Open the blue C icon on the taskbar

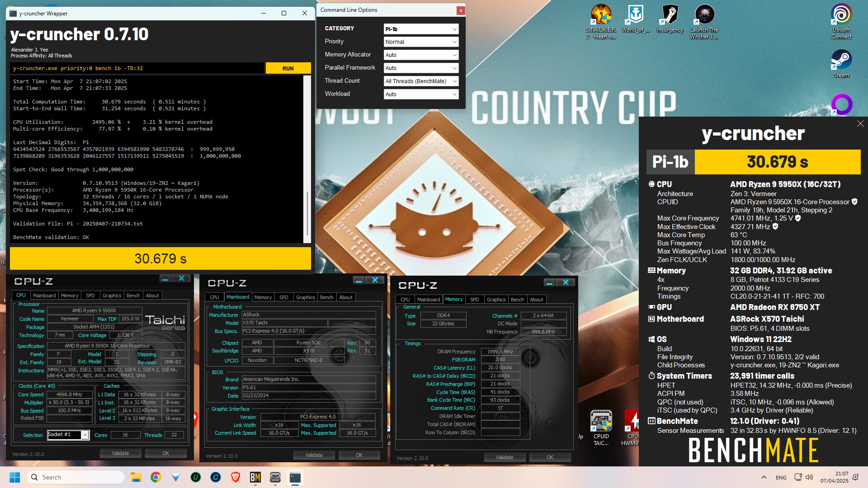(x=215, y=477)
